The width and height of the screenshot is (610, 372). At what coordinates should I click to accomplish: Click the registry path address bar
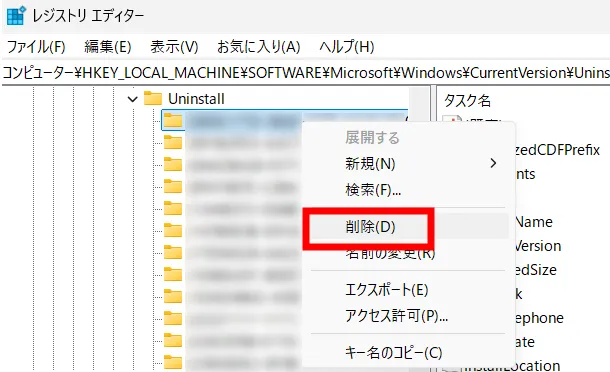coord(305,73)
